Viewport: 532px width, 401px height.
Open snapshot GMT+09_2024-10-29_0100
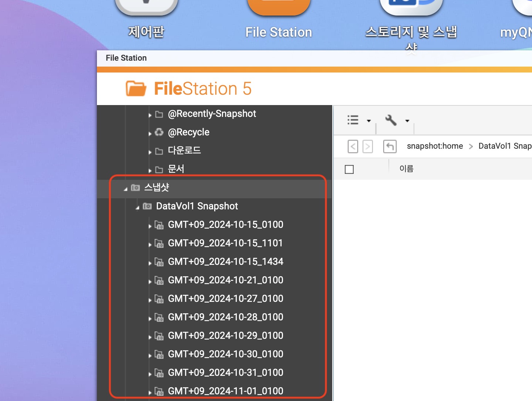click(226, 336)
